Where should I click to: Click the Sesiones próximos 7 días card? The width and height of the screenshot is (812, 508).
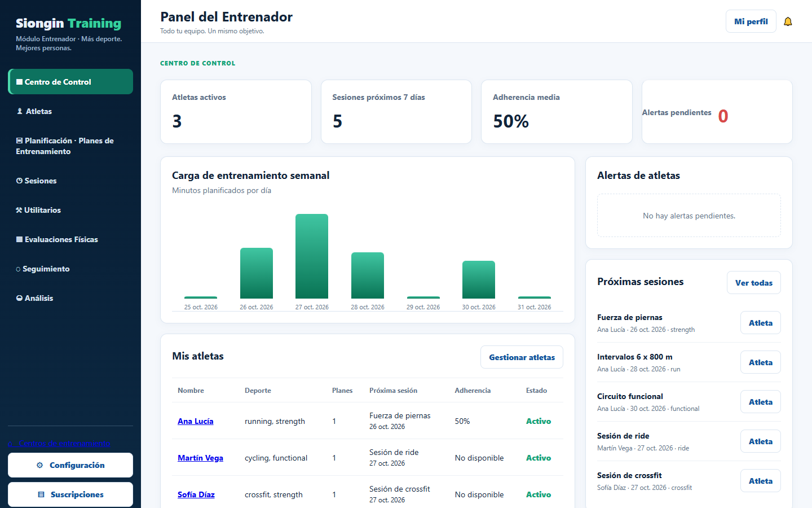pyautogui.click(x=396, y=112)
